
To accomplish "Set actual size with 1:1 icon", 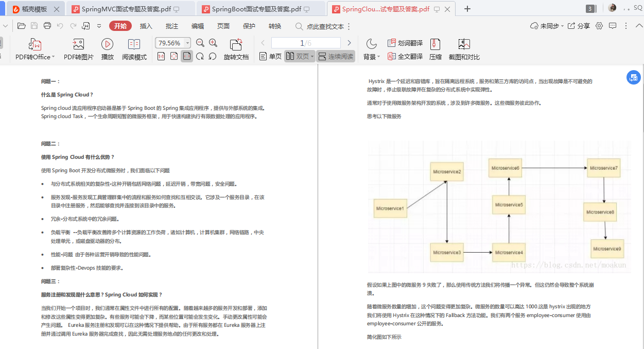I will point(161,56).
